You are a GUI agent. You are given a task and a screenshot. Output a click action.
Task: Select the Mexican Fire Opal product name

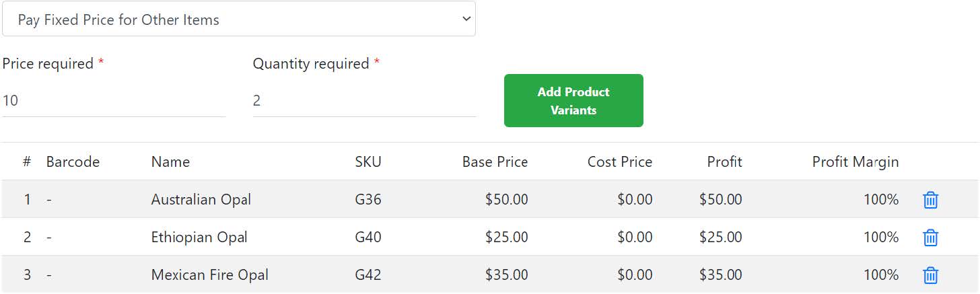tap(210, 275)
